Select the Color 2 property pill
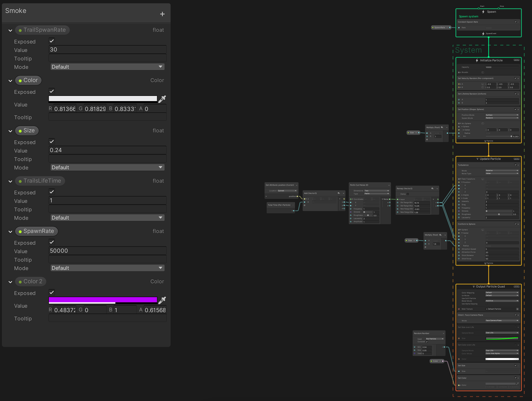 point(30,281)
